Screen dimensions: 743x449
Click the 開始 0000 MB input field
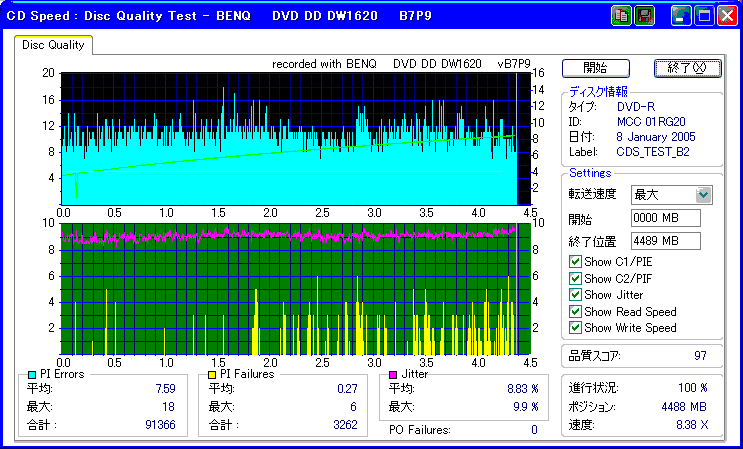[666, 218]
